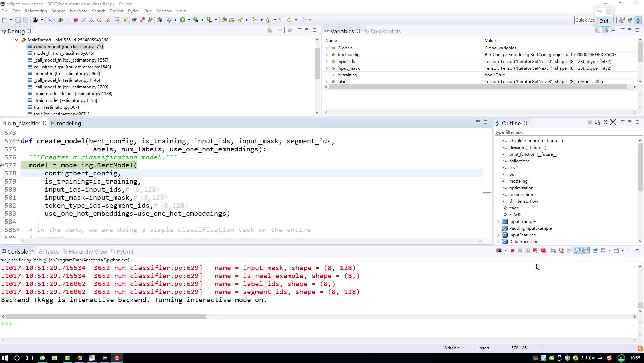The image size is (644, 363).
Task: Open the Run button dropdown arrow
Action: coord(189,20)
